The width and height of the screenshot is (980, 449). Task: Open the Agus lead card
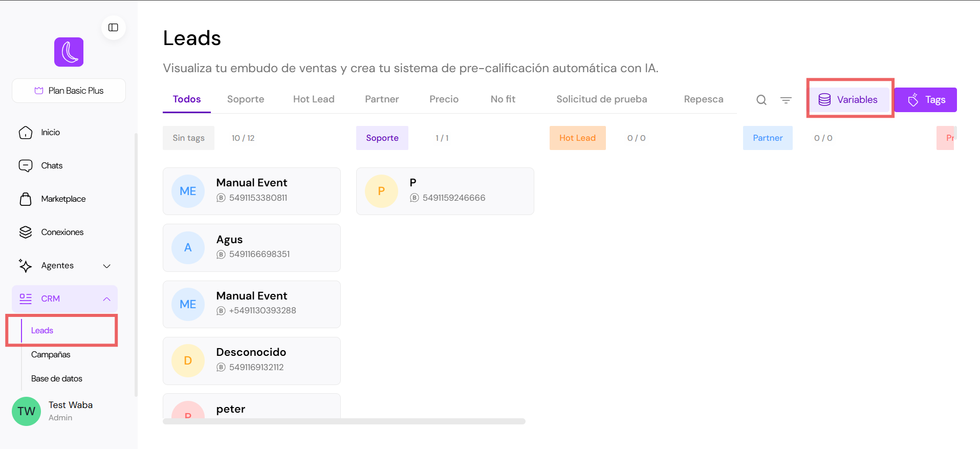(251, 247)
